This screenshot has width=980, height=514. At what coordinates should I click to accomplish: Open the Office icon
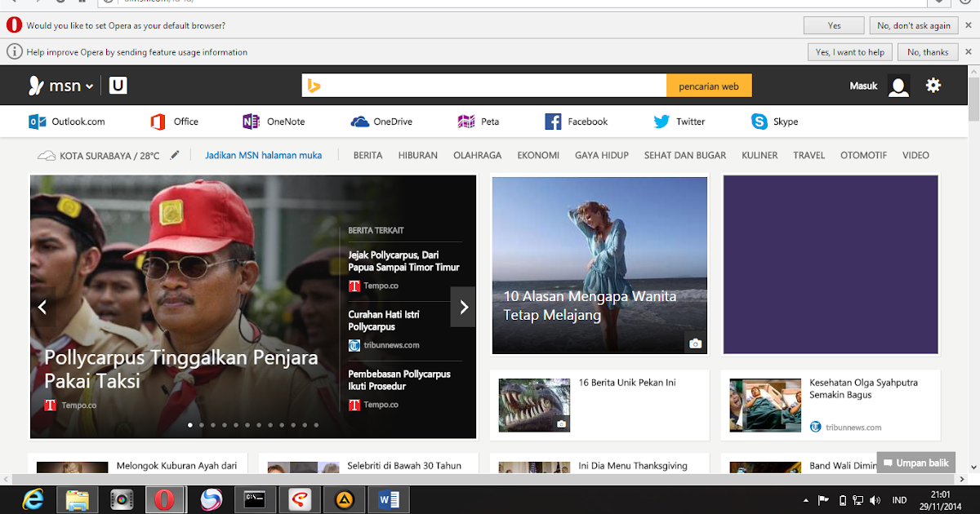tap(158, 122)
